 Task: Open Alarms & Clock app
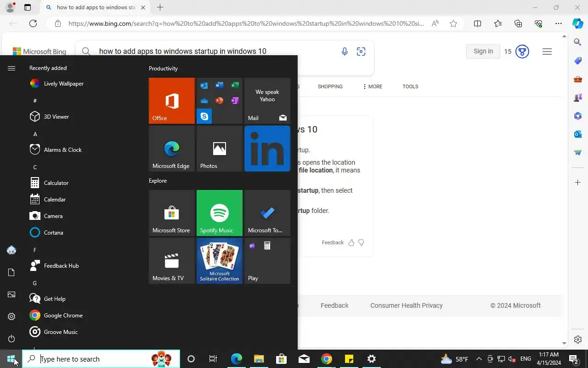click(83, 150)
